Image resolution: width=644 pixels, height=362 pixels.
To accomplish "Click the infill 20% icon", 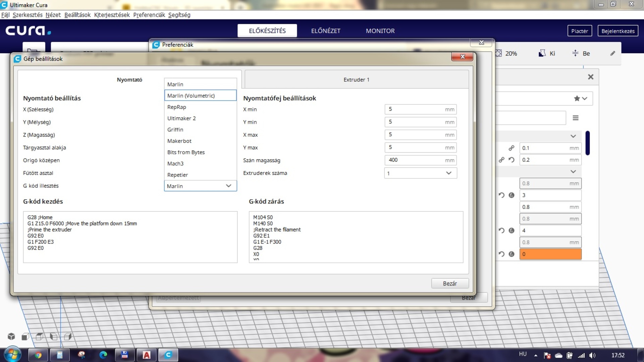I will (x=499, y=53).
